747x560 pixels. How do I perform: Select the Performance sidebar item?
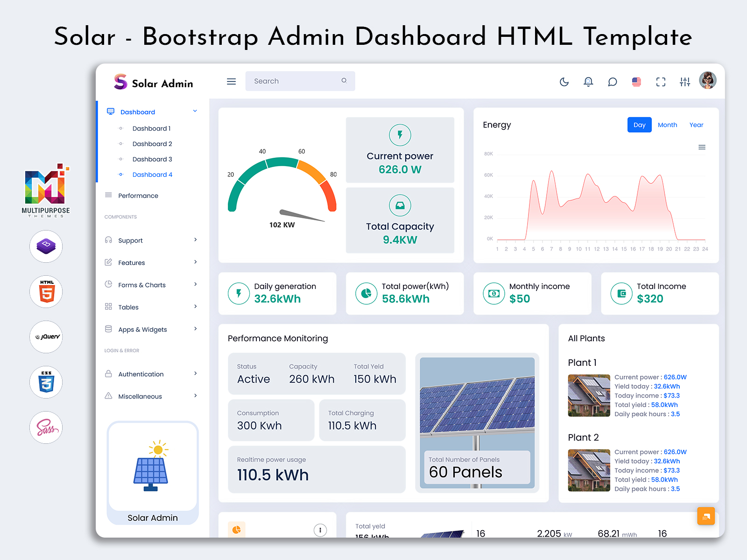tap(137, 196)
